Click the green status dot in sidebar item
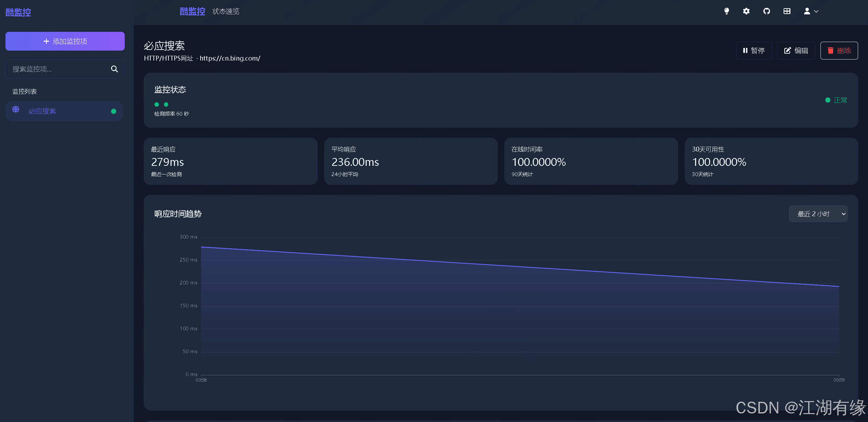 point(113,111)
